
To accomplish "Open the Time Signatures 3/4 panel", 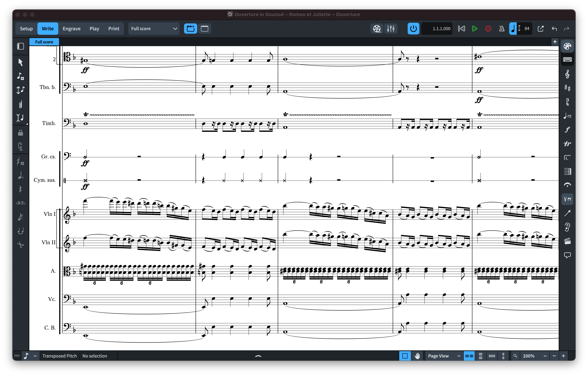I will coord(567,102).
